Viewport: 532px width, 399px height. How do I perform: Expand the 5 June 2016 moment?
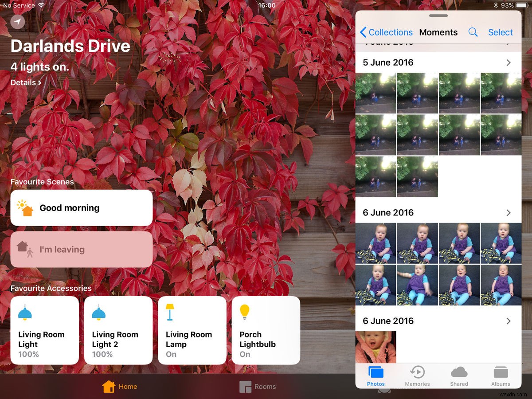(x=508, y=63)
